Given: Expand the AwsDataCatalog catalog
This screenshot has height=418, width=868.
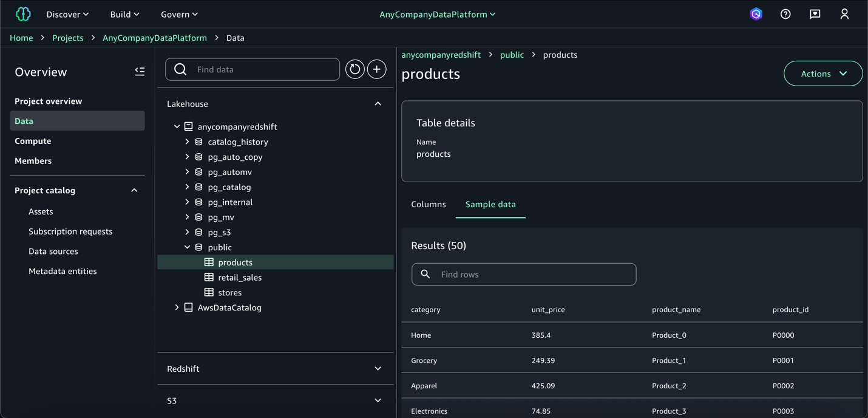Looking at the screenshot, I should click(177, 307).
